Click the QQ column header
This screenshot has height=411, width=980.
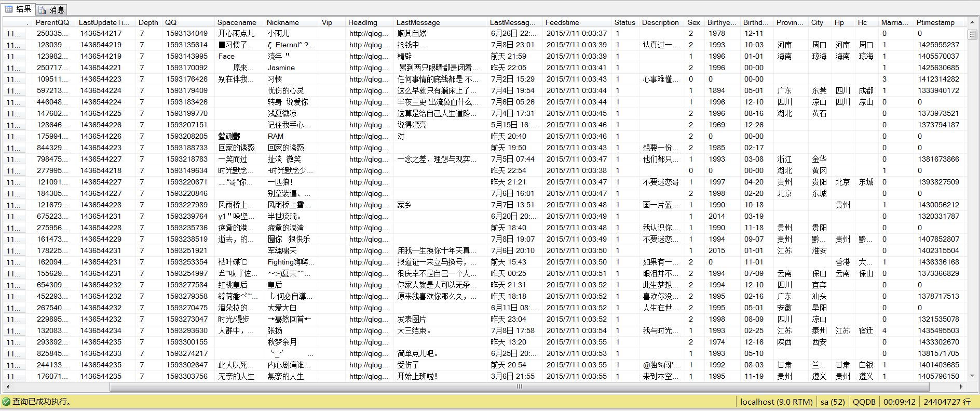point(188,22)
